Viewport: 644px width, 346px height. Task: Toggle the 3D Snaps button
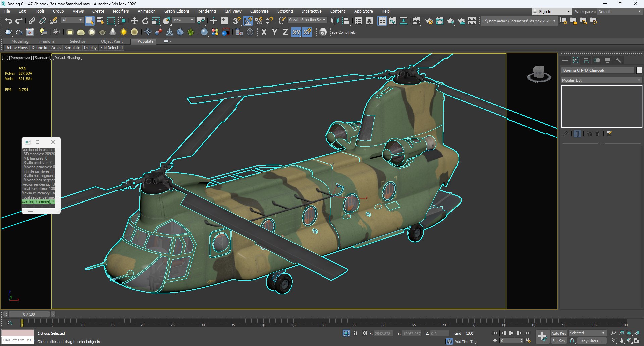tap(237, 21)
